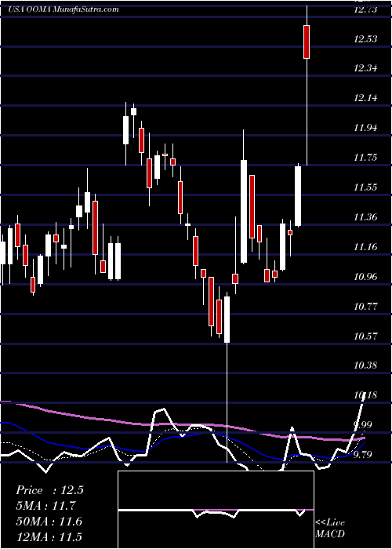Click the latest red candle near 12.53
Screen dimensions: 392x549
click(x=307, y=42)
